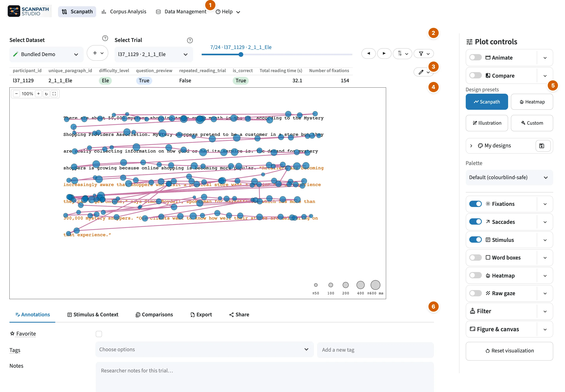Switch to the Stimulus & Context tab
The width and height of the screenshot is (565, 392).
click(x=93, y=315)
